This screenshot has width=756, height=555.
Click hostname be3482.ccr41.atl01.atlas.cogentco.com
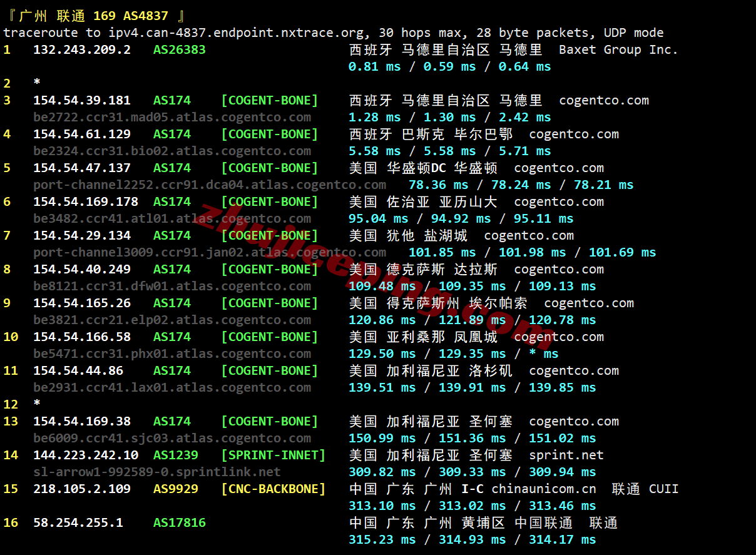pos(172,218)
